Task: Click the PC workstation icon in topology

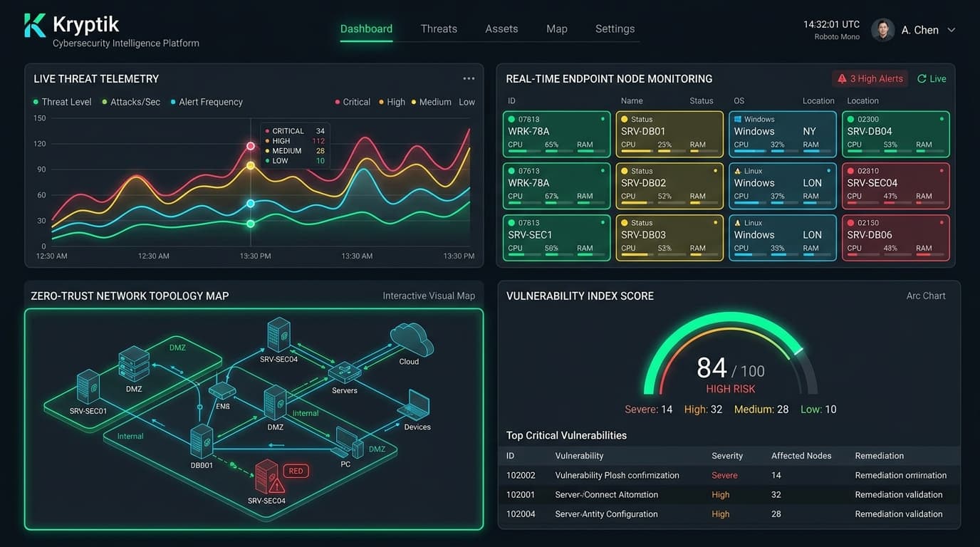Action: click(346, 442)
